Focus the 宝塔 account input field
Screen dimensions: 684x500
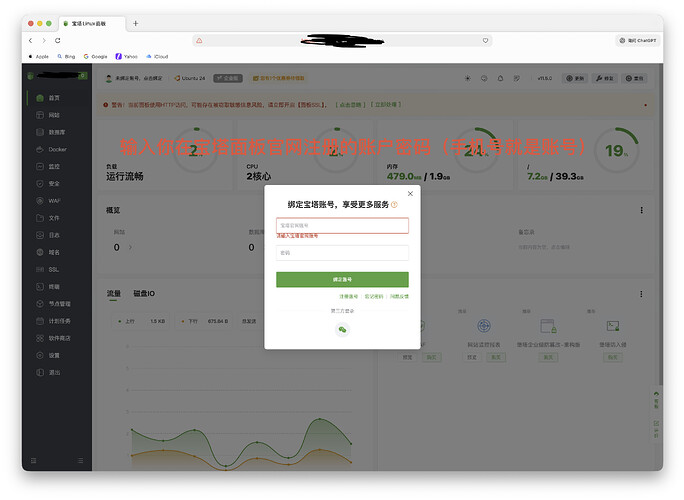pyautogui.click(x=342, y=225)
